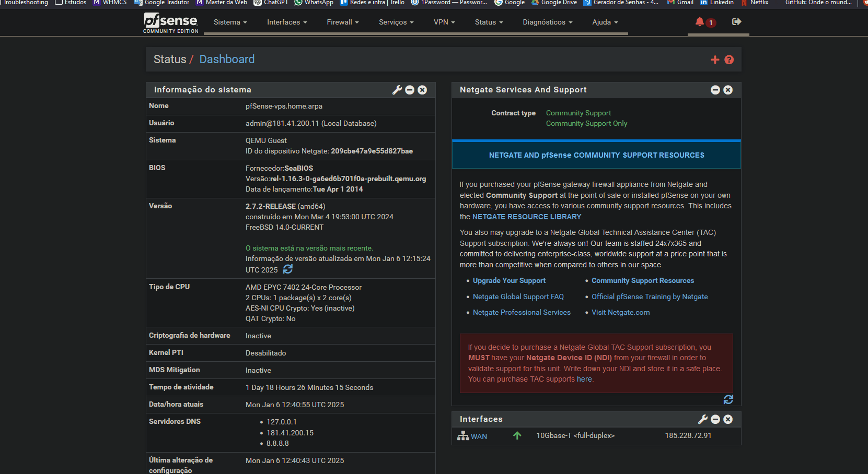Click the DNS server entry 8.8.8.8

277,443
